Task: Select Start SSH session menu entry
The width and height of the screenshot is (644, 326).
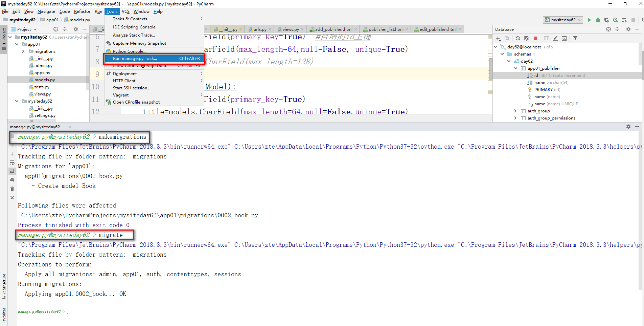Action: coord(155,88)
